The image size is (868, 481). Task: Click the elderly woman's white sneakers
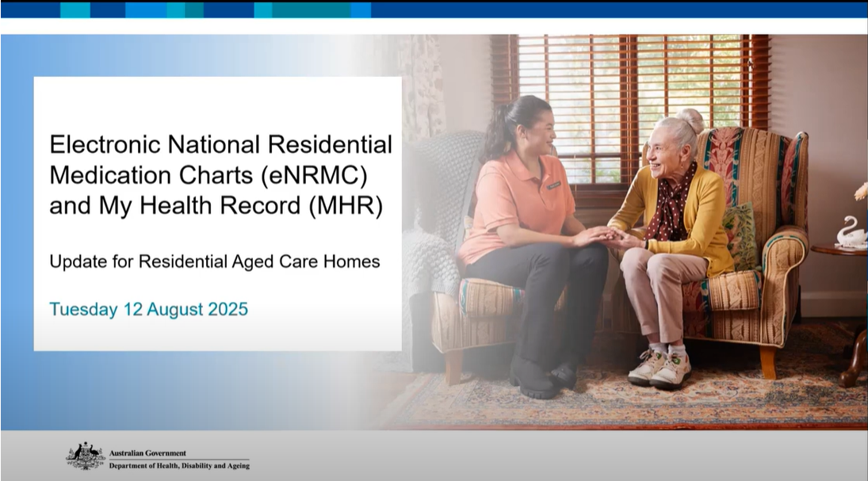[x=660, y=368]
